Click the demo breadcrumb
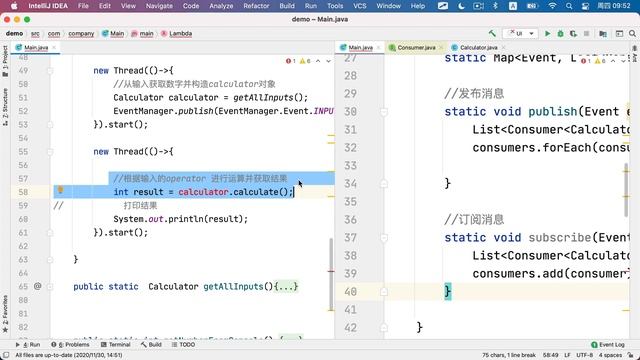This screenshot has width=640, height=360. (14, 33)
